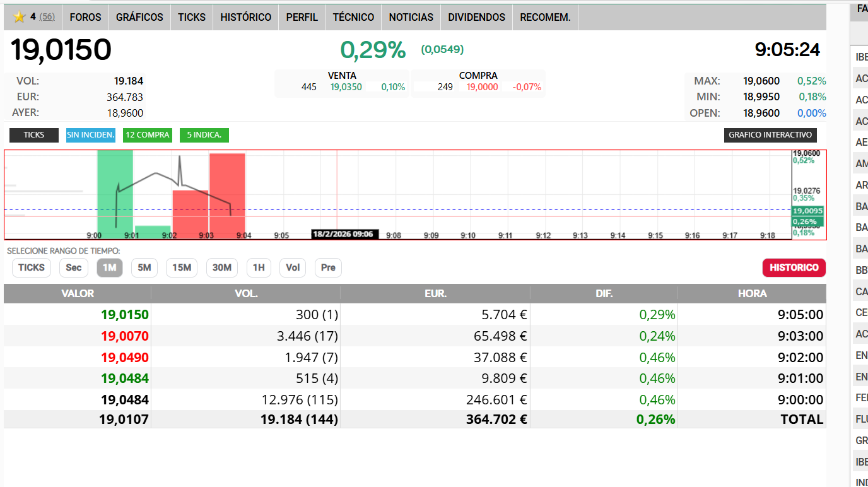Image resolution: width=868 pixels, height=487 pixels.
Task: Click the green 12 COMPRA badge
Action: point(148,135)
